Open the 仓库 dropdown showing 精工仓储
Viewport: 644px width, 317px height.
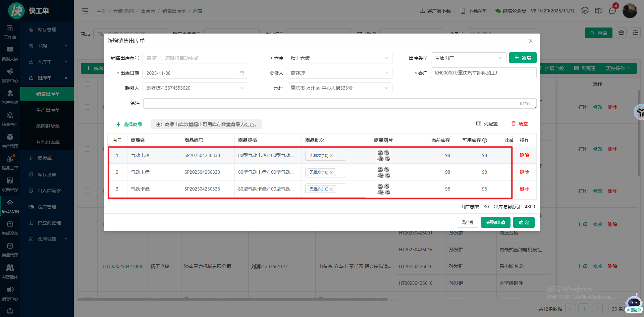tap(339, 58)
